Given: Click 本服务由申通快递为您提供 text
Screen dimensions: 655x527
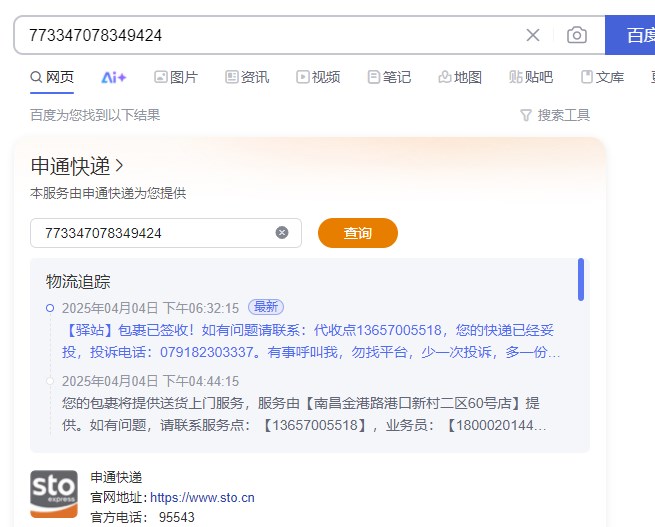Looking at the screenshot, I should pos(108,193).
